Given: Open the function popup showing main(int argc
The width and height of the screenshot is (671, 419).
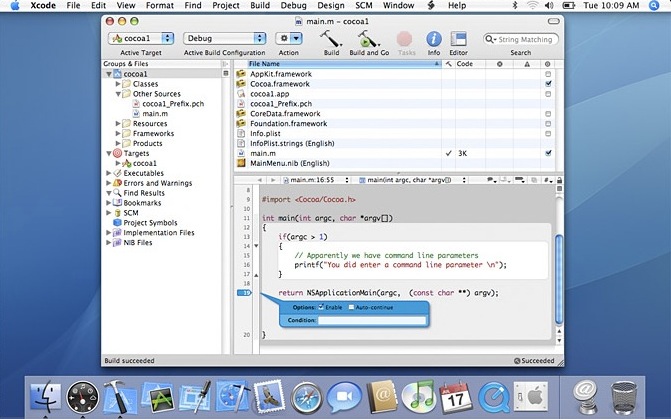Looking at the screenshot, I should click(411, 180).
